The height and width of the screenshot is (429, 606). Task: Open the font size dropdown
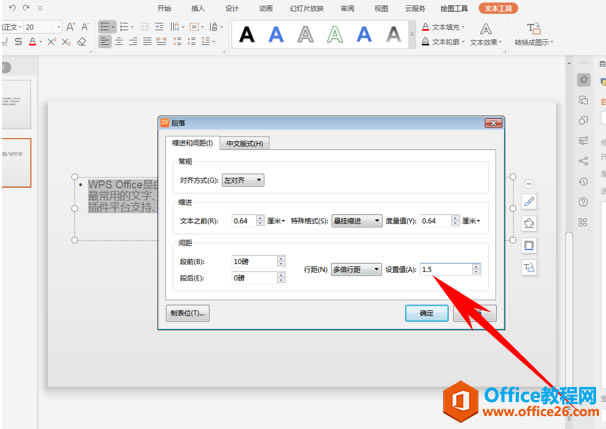coord(59,27)
